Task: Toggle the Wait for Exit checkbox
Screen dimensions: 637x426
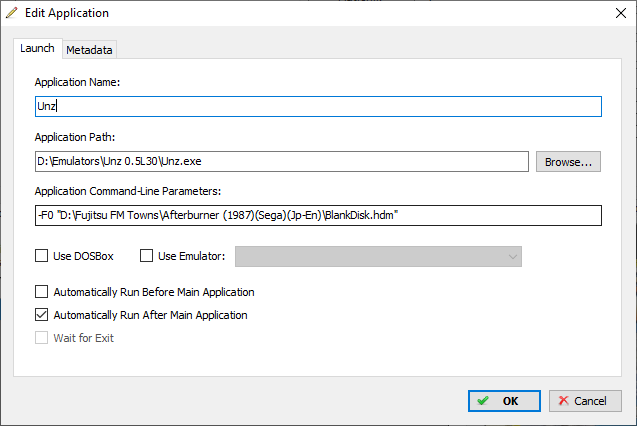Action: point(41,337)
